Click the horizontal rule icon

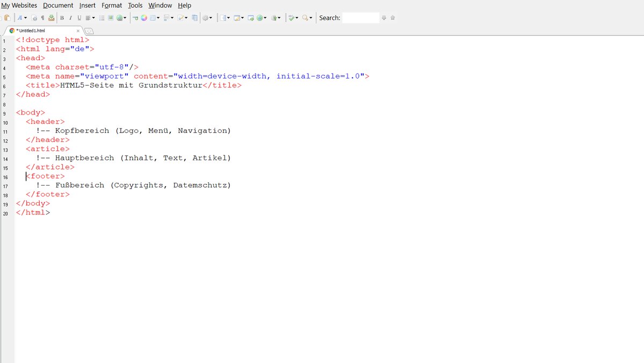point(135,18)
